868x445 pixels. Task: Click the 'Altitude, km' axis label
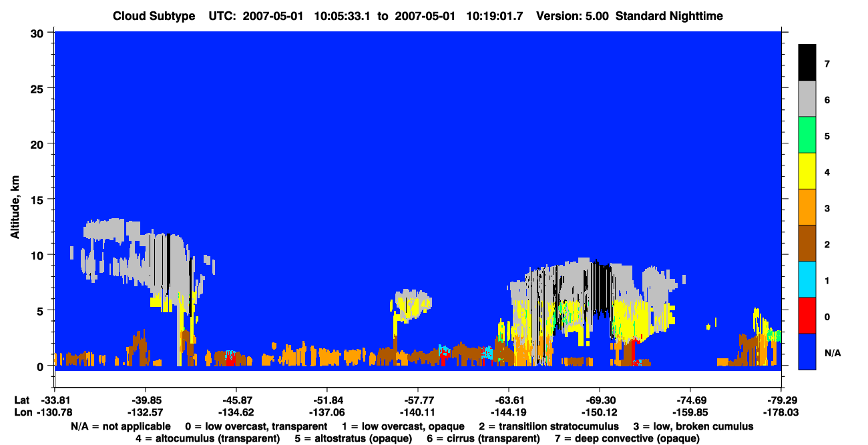[15, 206]
